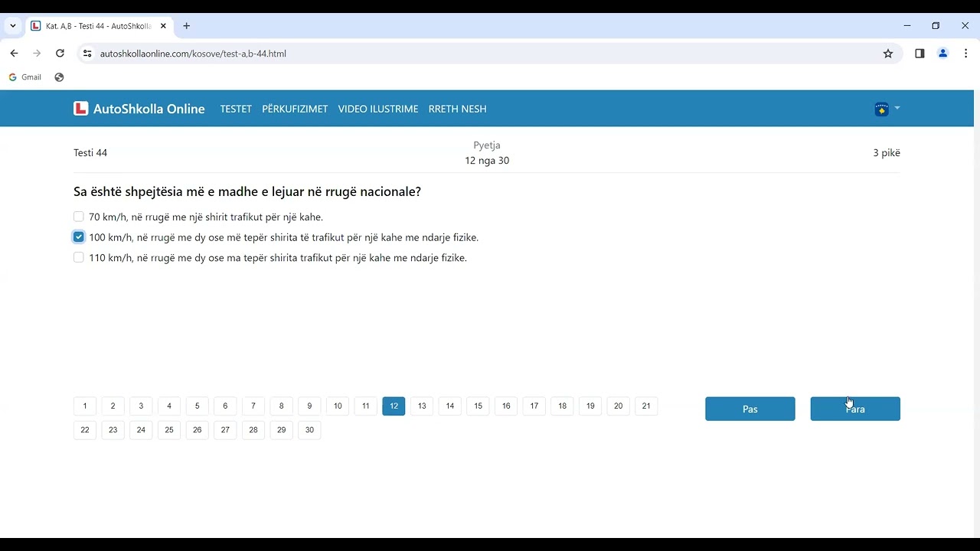Jump to question 28
Screen dimensions: 980x551
pyautogui.click(x=253, y=430)
